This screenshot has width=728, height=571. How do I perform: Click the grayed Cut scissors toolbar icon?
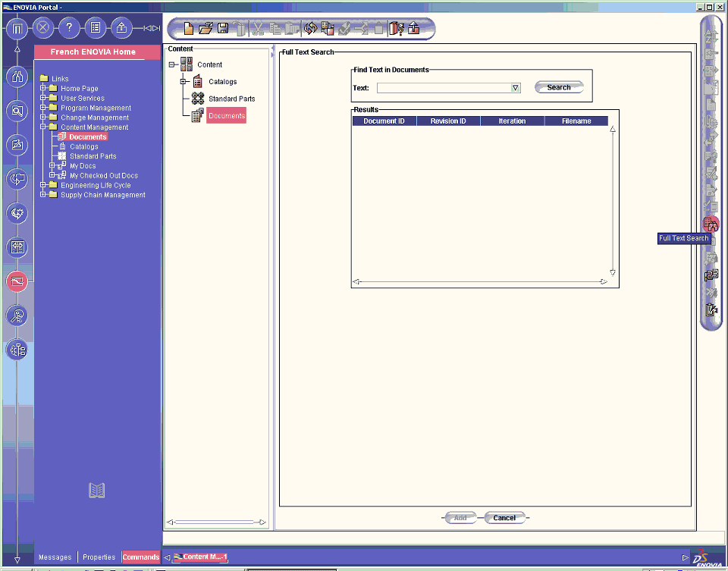click(x=258, y=28)
